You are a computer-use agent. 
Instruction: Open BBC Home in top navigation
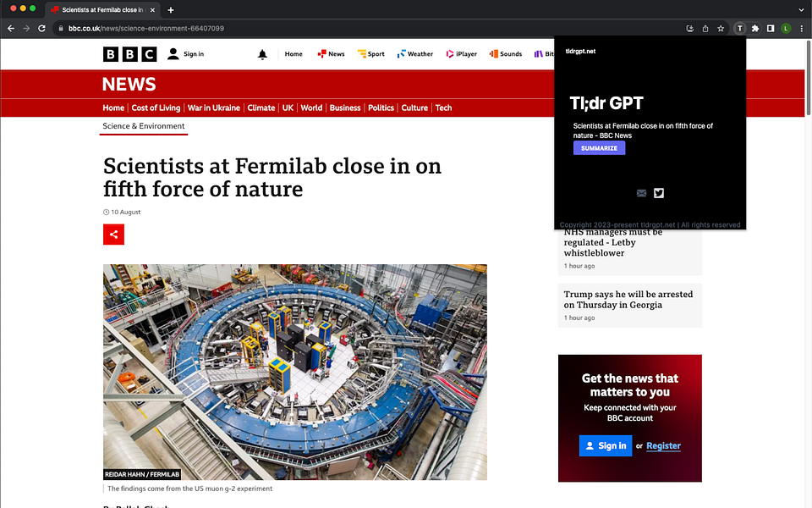(x=294, y=54)
